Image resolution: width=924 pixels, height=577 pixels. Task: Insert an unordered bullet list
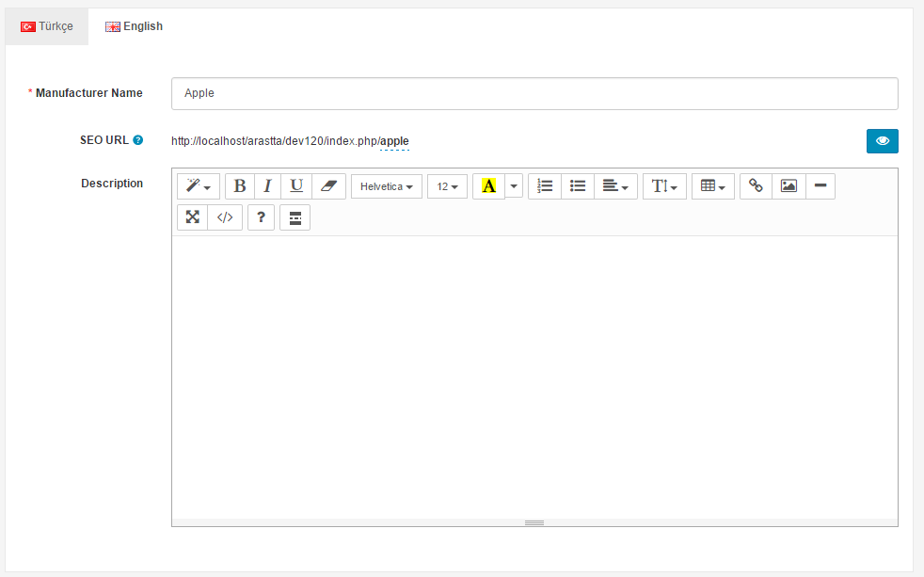coord(578,186)
